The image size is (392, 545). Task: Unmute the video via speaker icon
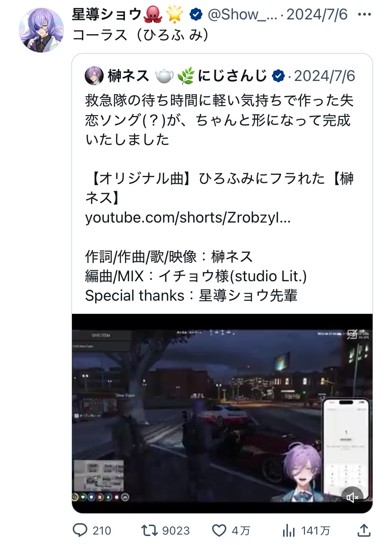(352, 498)
